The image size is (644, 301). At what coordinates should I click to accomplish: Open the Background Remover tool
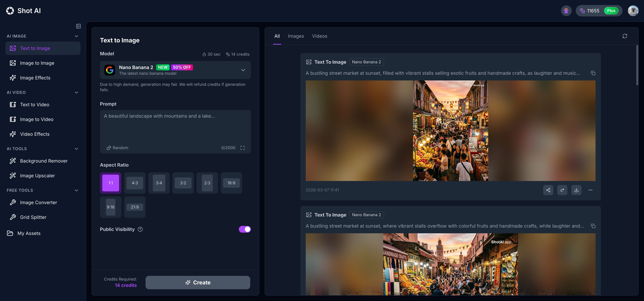pos(44,161)
